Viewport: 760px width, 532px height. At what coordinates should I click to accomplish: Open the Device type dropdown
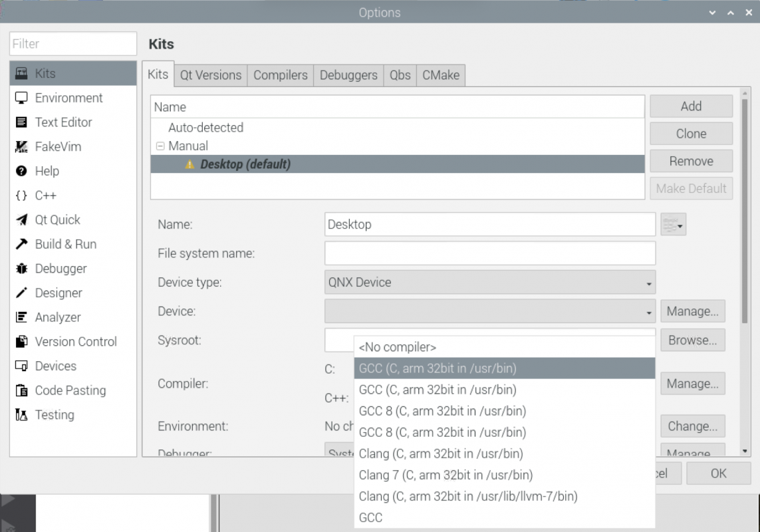(x=489, y=282)
